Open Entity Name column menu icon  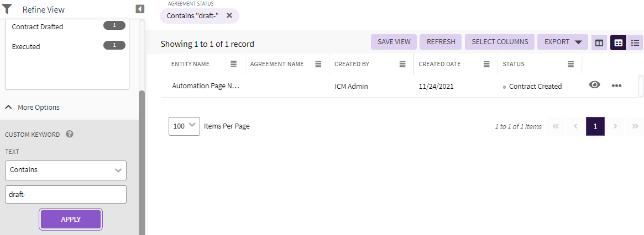point(234,65)
